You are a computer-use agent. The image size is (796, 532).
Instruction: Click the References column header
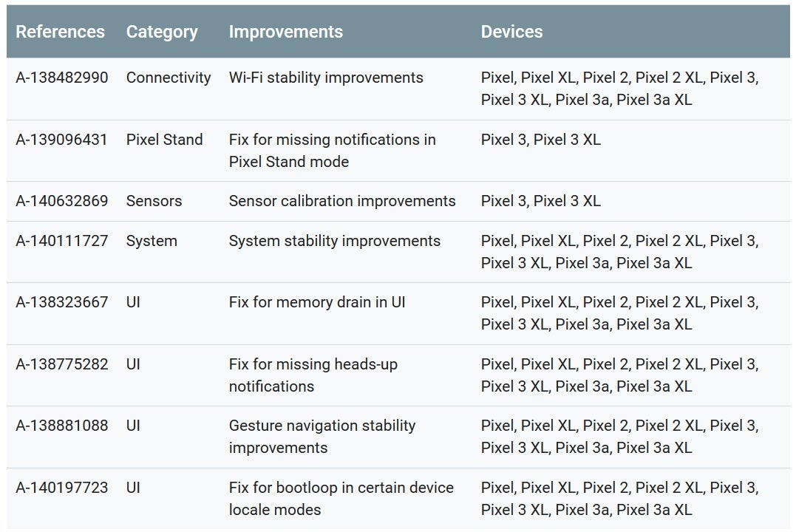click(x=60, y=32)
